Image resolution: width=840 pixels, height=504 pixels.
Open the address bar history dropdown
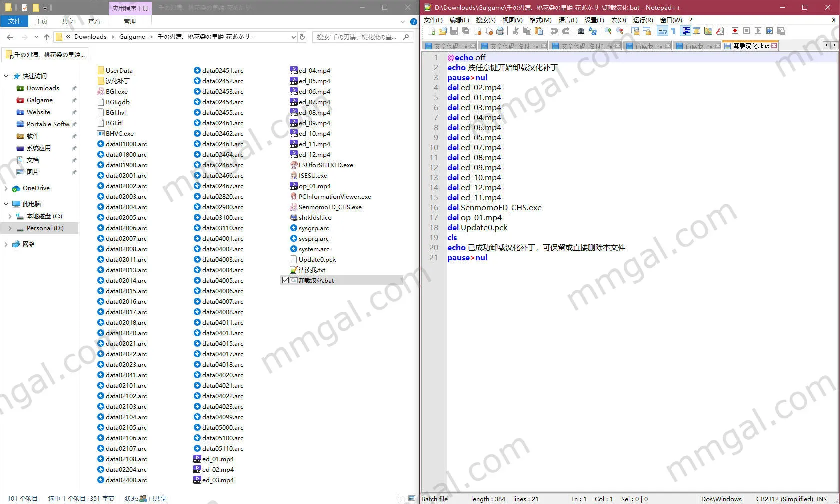[293, 37]
